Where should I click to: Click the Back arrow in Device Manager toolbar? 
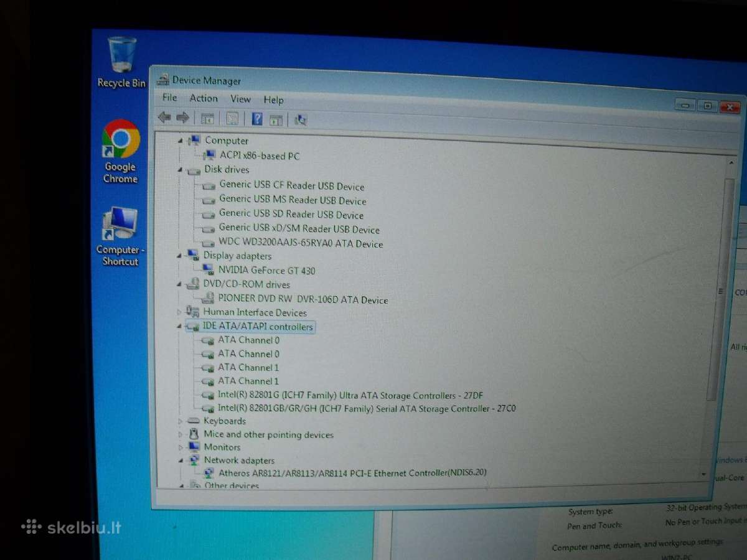click(x=164, y=117)
